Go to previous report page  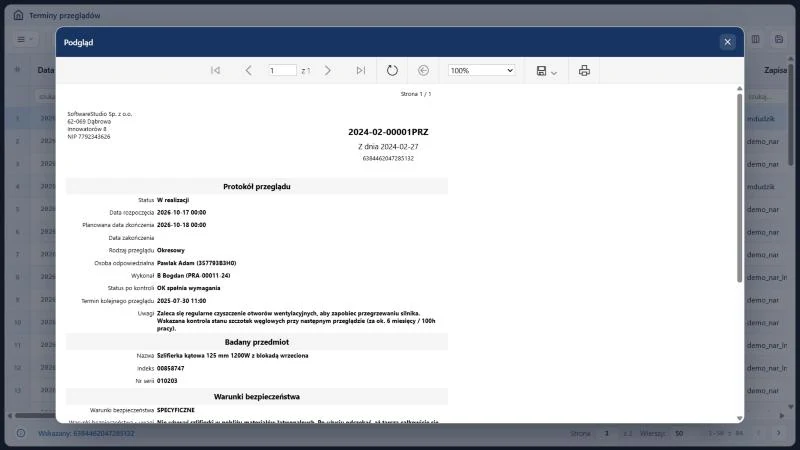[248, 70]
